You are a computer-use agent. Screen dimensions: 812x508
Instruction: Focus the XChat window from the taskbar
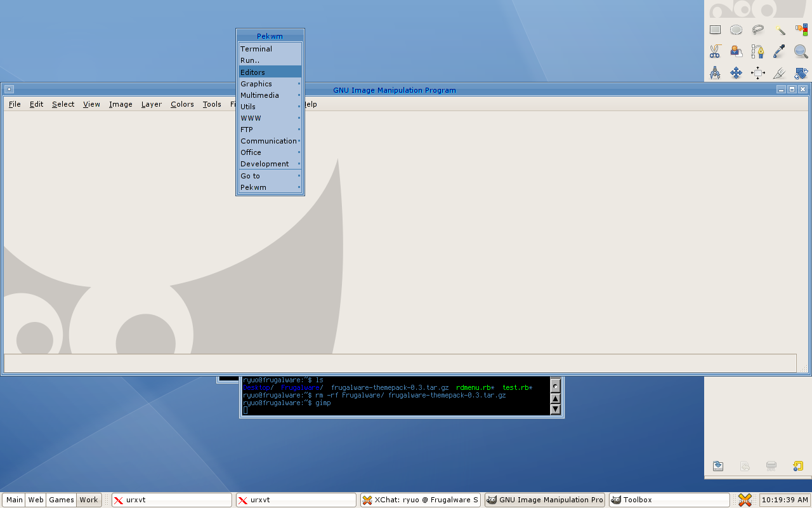pos(421,500)
